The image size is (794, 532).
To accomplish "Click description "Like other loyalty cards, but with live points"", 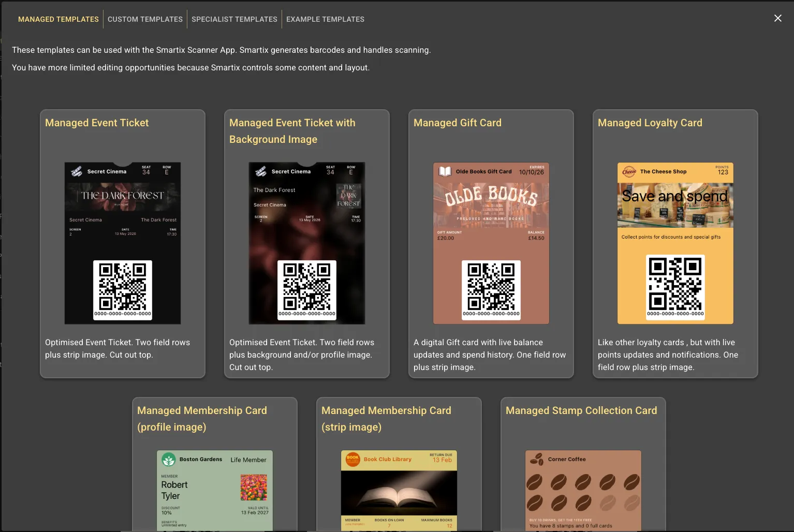I will point(668,354).
